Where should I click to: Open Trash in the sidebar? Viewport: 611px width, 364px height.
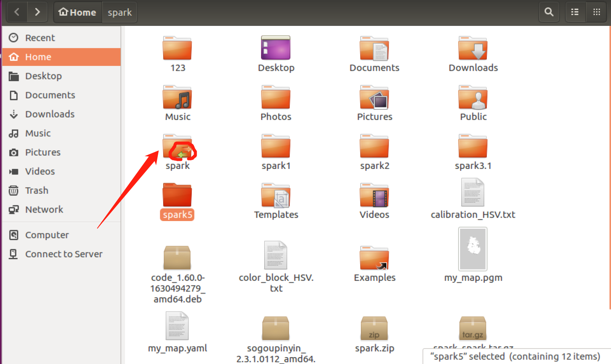[x=61, y=190]
